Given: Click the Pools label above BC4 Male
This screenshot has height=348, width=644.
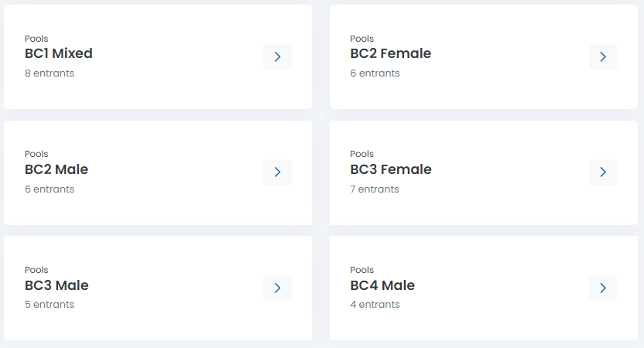Looking at the screenshot, I should 361,270.
